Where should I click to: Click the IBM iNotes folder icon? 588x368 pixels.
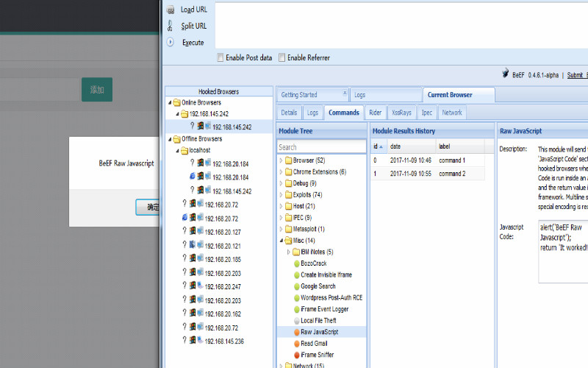point(296,252)
